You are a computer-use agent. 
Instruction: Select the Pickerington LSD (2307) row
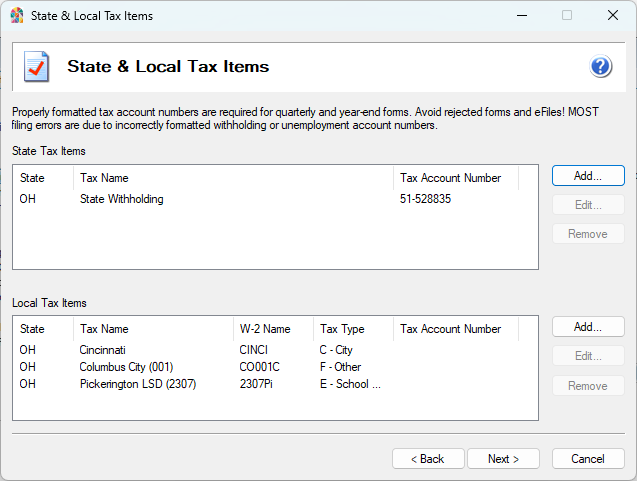(138, 384)
